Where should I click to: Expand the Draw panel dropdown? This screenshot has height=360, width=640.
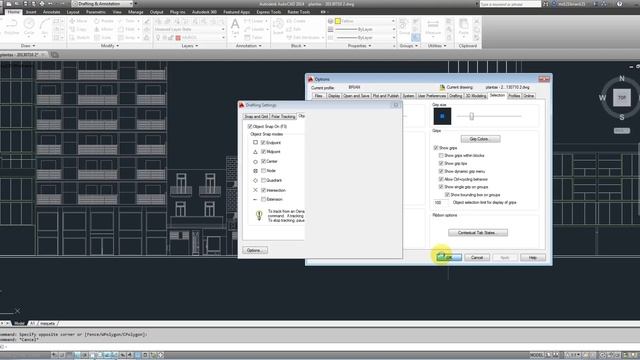point(28,46)
